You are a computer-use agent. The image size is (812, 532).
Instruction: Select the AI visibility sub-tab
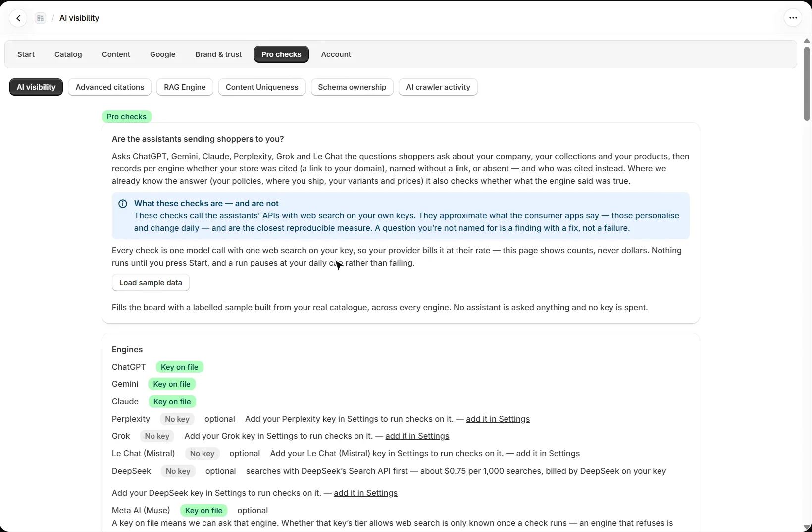(36, 87)
